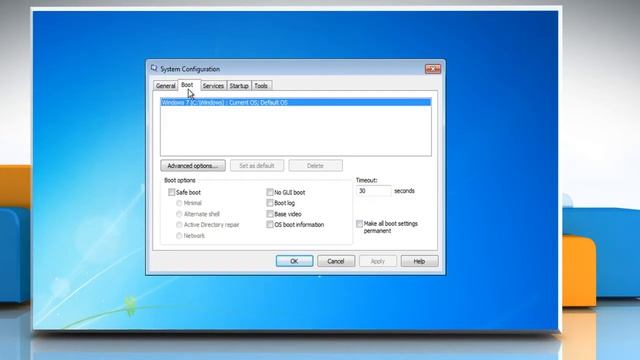The width and height of the screenshot is (640, 360).
Task: Enable Boot log checkbox
Action: (270, 203)
